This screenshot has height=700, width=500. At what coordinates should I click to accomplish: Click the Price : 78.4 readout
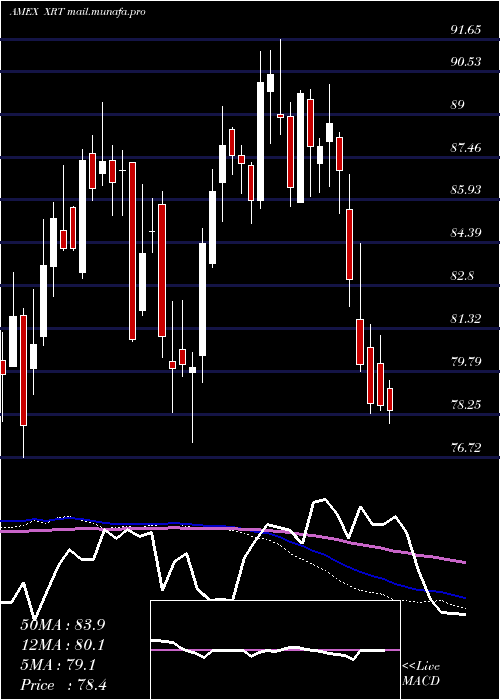click(63, 685)
